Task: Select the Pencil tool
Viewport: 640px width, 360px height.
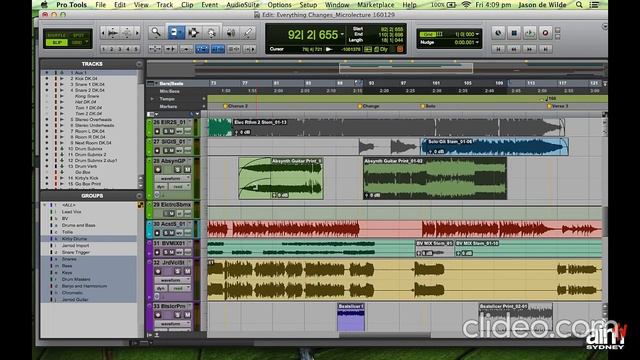Action: point(248,33)
